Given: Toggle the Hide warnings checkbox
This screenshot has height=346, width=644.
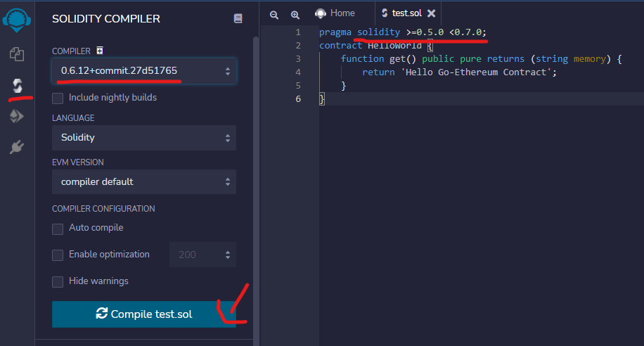Looking at the screenshot, I should 58,282.
